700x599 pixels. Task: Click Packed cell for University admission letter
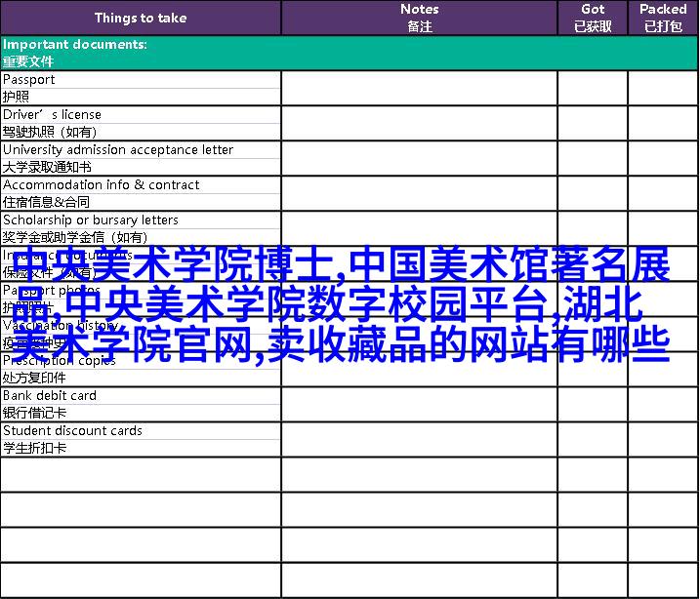click(x=663, y=158)
